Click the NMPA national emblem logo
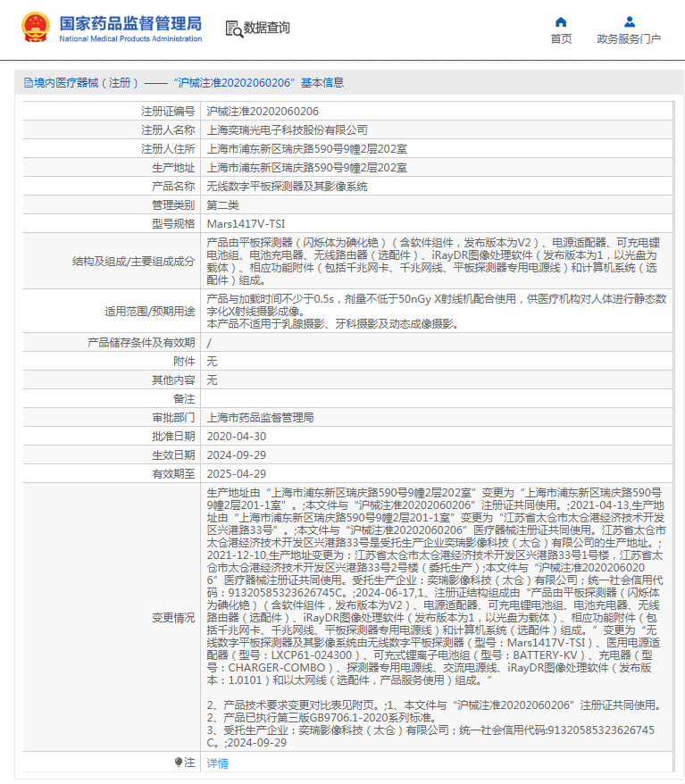Viewport: 685px width, 784px height. (x=36, y=27)
